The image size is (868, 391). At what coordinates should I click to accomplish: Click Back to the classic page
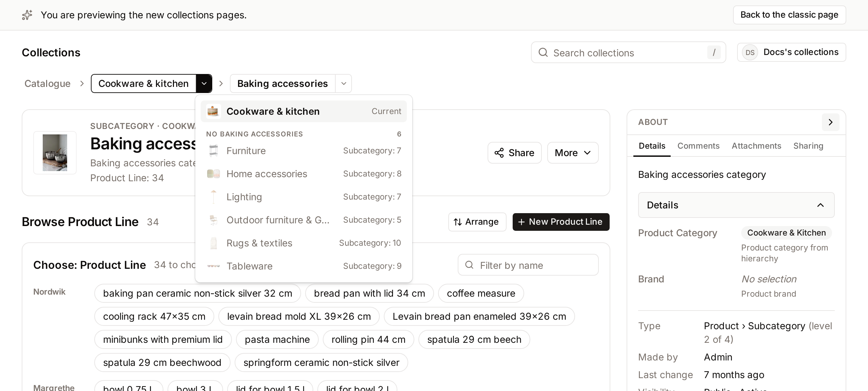789,15
